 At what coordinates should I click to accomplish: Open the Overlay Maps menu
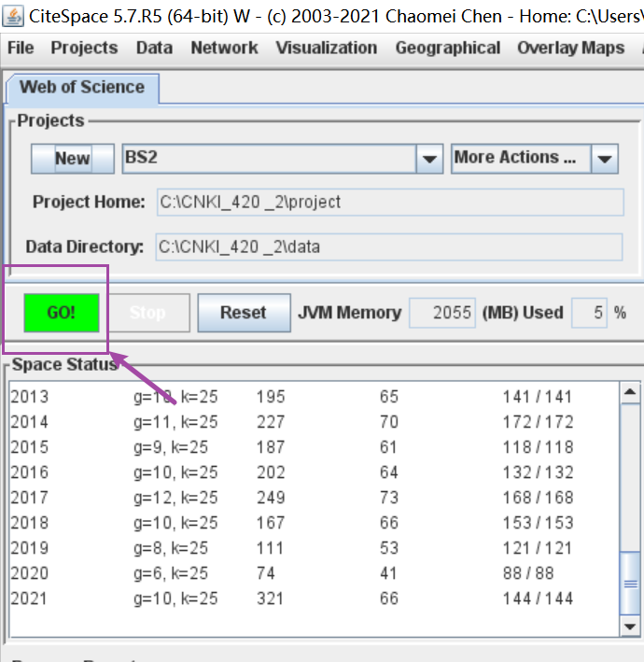[x=571, y=48]
